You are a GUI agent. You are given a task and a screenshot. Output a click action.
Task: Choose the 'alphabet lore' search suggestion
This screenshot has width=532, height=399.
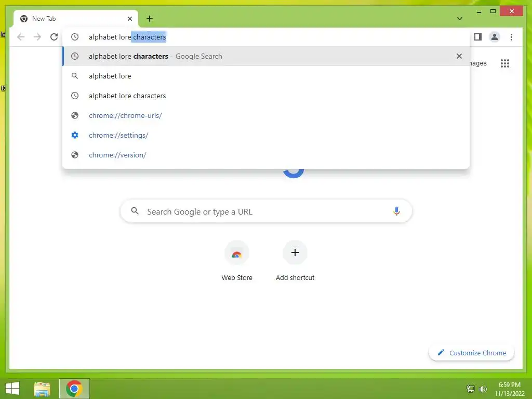[266, 76]
